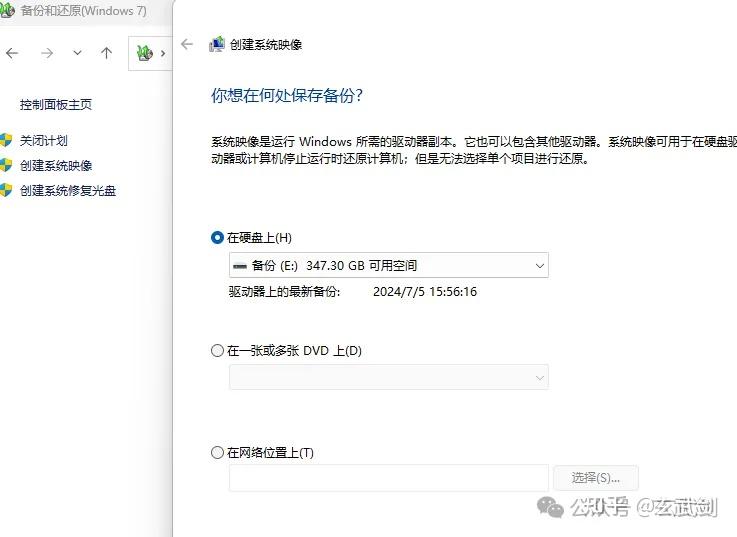737x537 pixels.
Task: Open 创建系统修复光盘 link
Action: [x=68, y=190]
